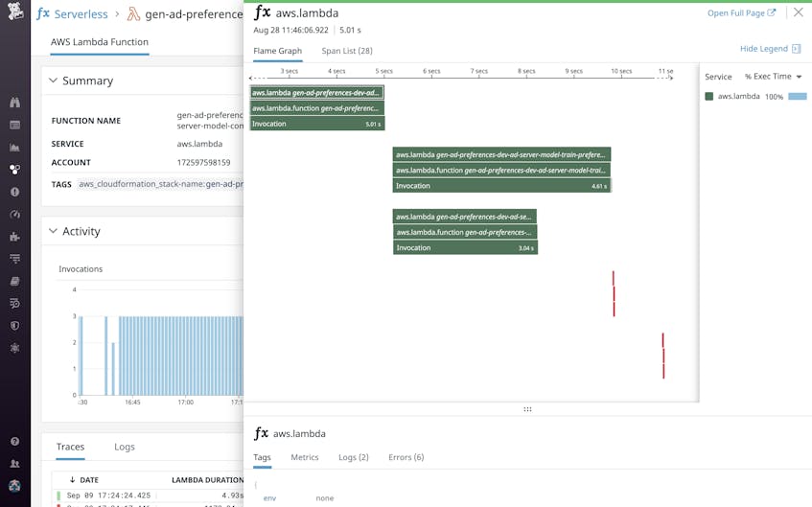Open Full Page link

click(x=742, y=13)
